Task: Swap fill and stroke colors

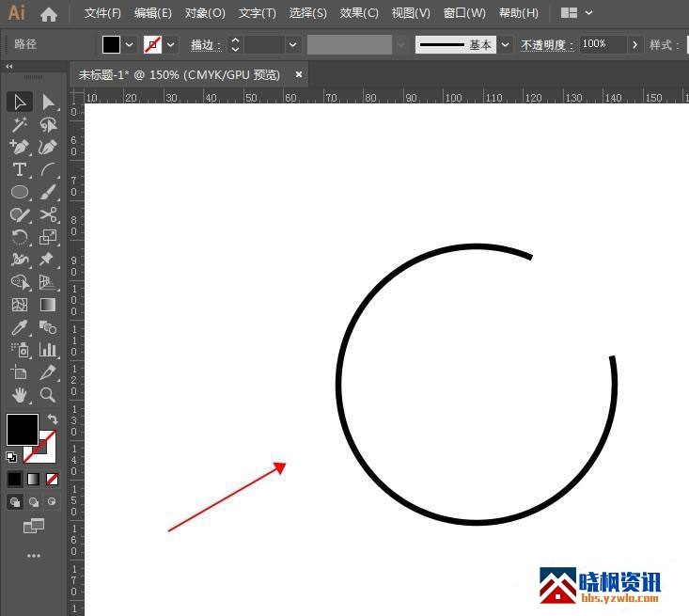Action: coord(53,419)
